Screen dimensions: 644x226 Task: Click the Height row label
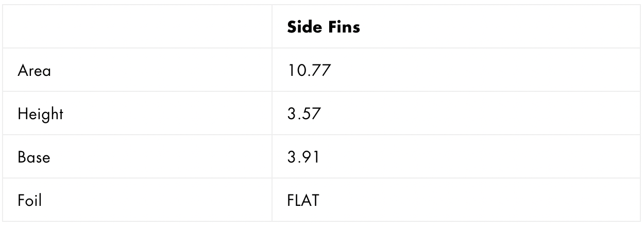pyautogui.click(x=40, y=114)
